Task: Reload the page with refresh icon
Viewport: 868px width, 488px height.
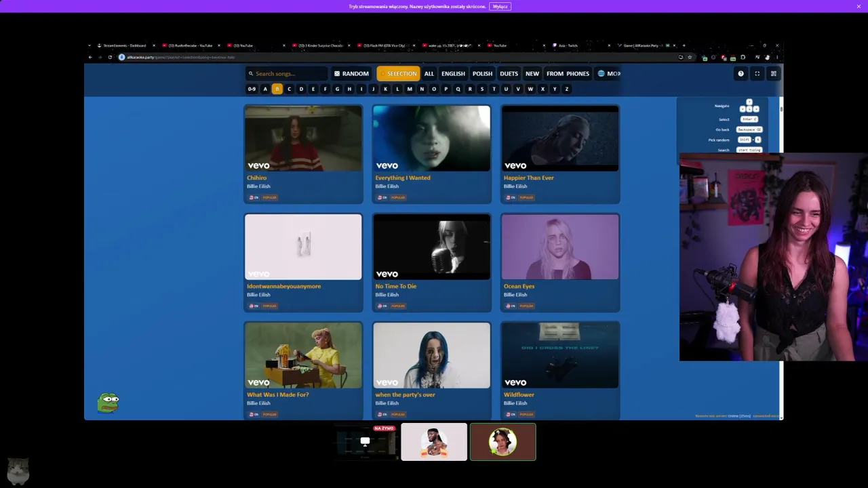Action: click(x=110, y=57)
